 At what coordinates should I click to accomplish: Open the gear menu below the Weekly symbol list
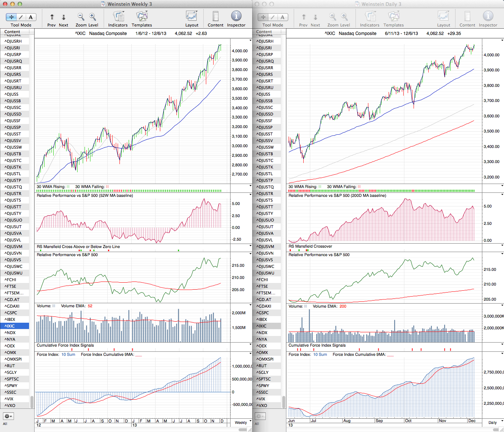(8, 416)
